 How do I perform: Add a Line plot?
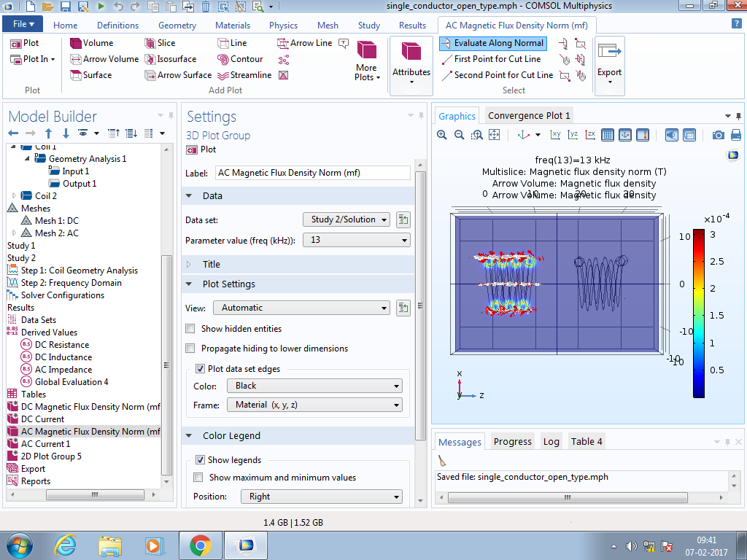click(x=232, y=43)
